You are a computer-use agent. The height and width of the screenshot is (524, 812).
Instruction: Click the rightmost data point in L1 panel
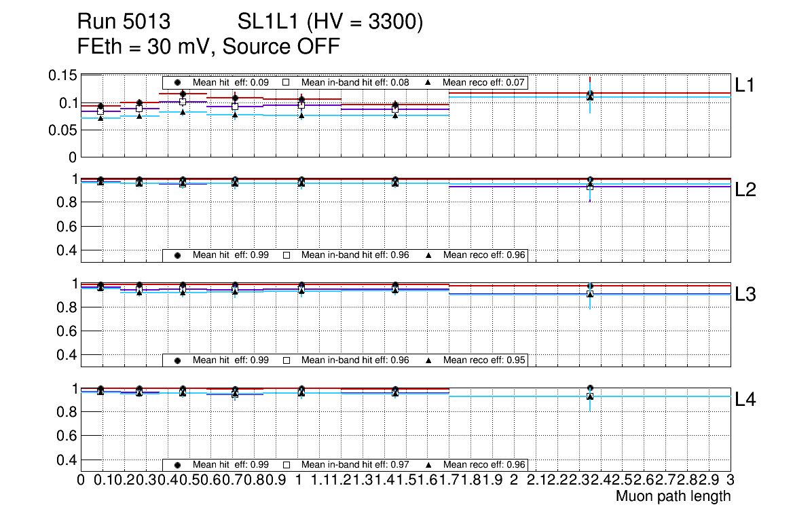click(x=590, y=96)
